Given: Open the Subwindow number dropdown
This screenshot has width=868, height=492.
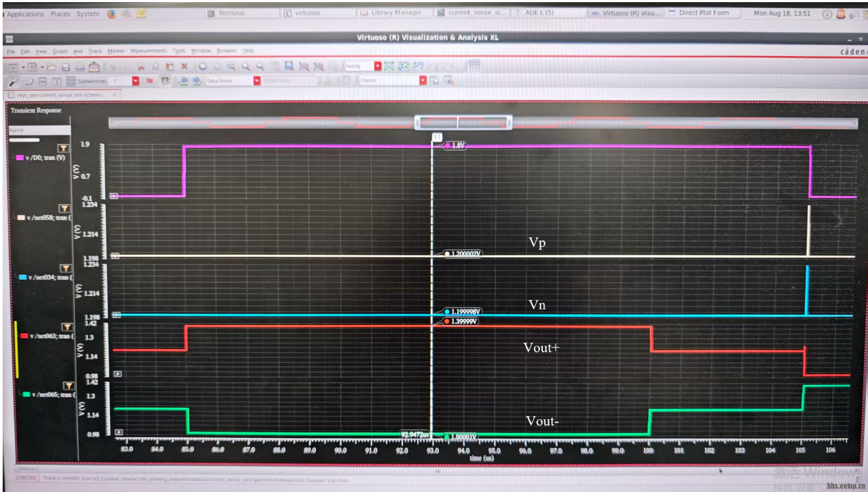Looking at the screenshot, I should [136, 81].
